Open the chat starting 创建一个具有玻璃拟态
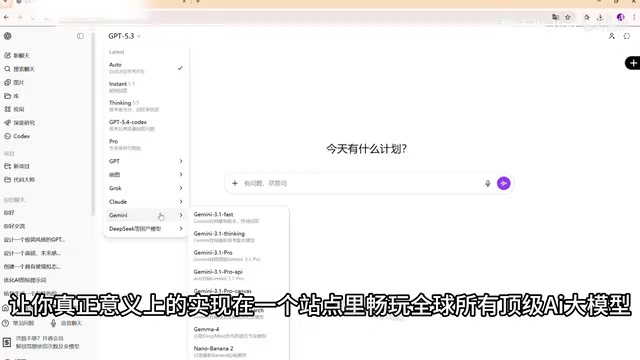Image resolution: width=640 pixels, height=360 pixels. [x=32, y=267]
